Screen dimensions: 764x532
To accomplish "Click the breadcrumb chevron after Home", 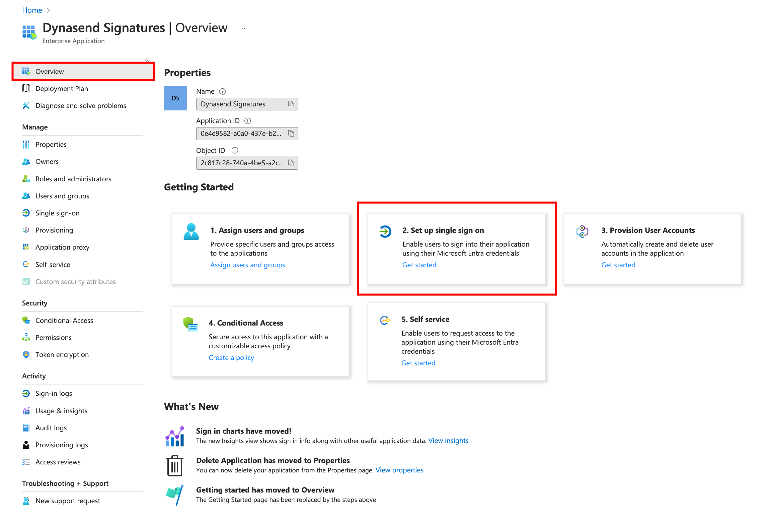I will coord(48,10).
